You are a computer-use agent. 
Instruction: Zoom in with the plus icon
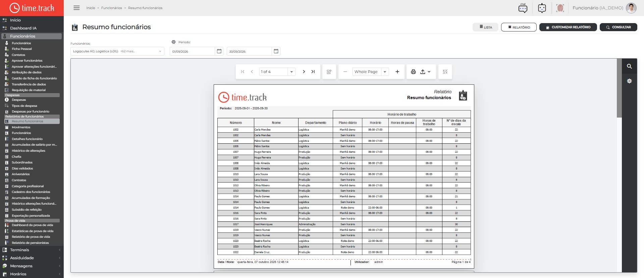[x=397, y=72]
